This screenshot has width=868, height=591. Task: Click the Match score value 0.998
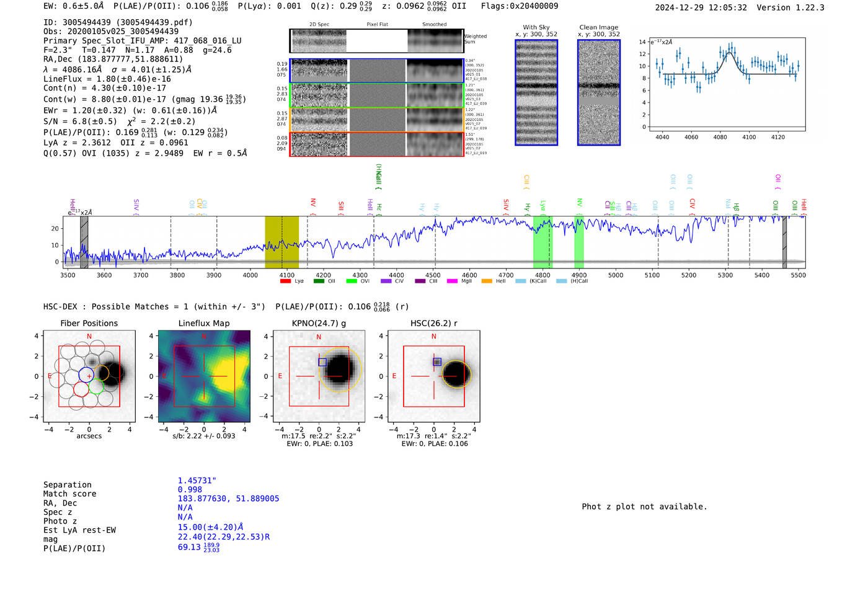click(x=190, y=490)
